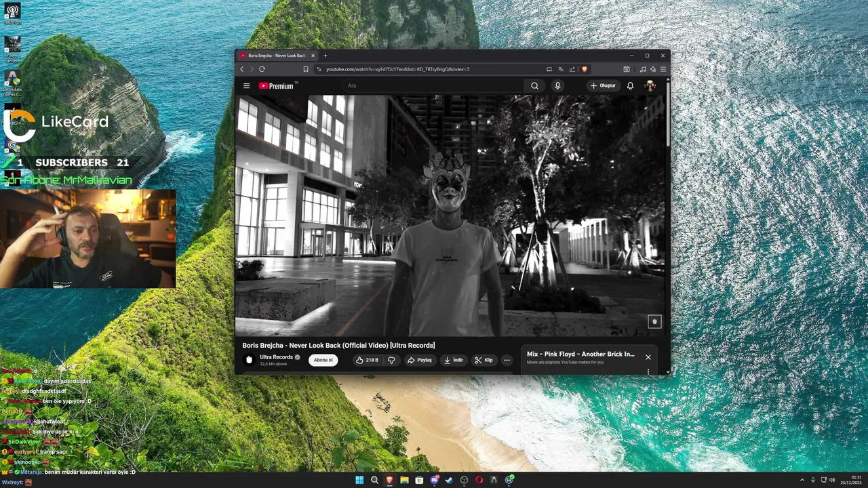Reload the page with the refresh icon
Screen dimensions: 868x488
coord(262,69)
